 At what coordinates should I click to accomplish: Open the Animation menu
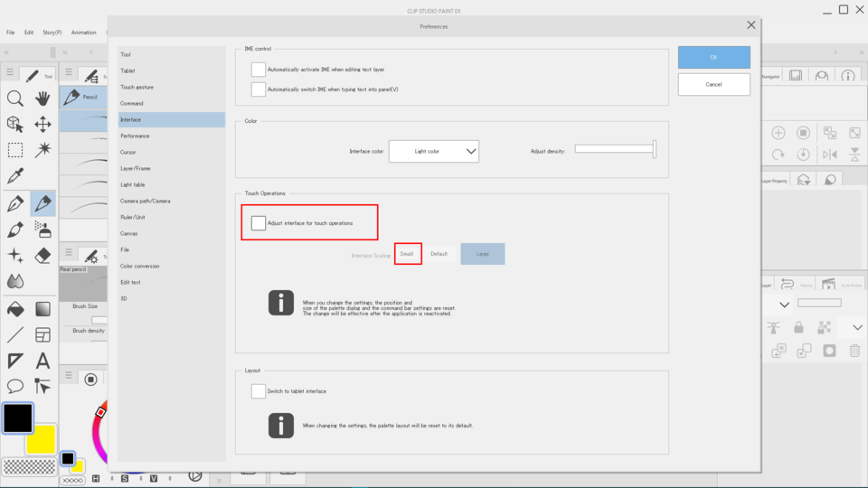[83, 33]
